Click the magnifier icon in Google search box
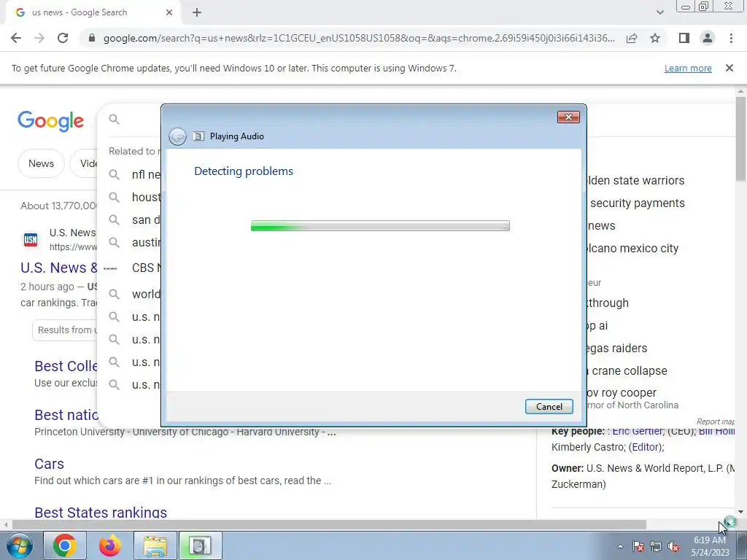Viewport: 747px width, 560px height. pyautogui.click(x=114, y=119)
